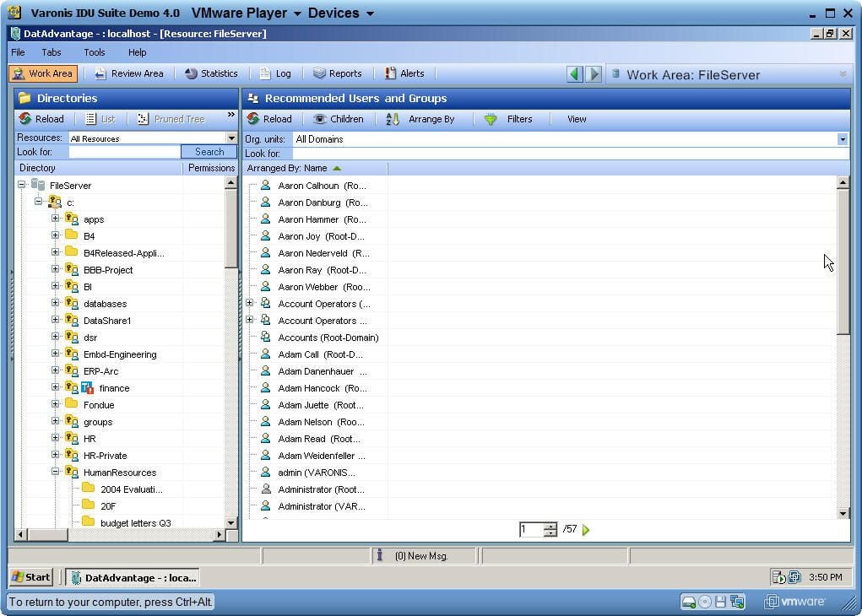
Task: Open the Filters option
Action: point(508,119)
